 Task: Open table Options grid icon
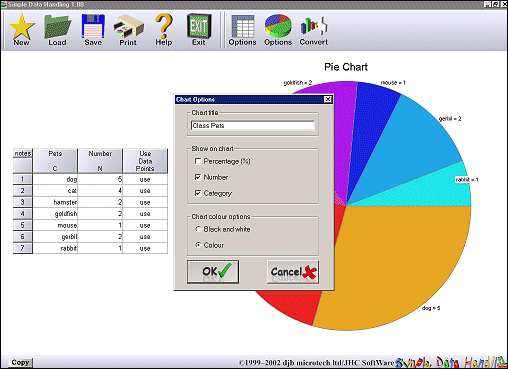click(242, 30)
